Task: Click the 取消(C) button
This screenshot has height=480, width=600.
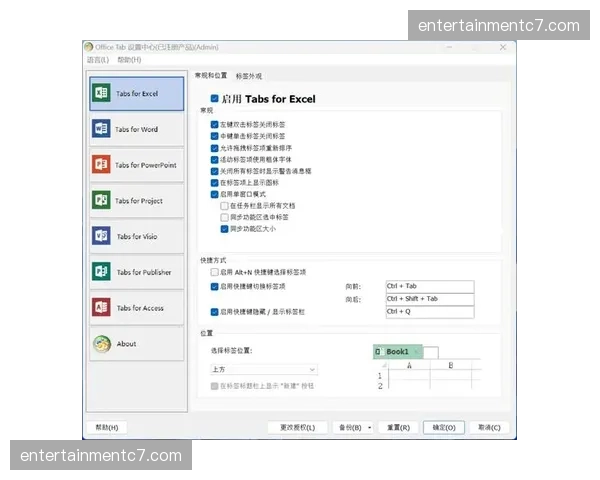Action: (x=489, y=428)
